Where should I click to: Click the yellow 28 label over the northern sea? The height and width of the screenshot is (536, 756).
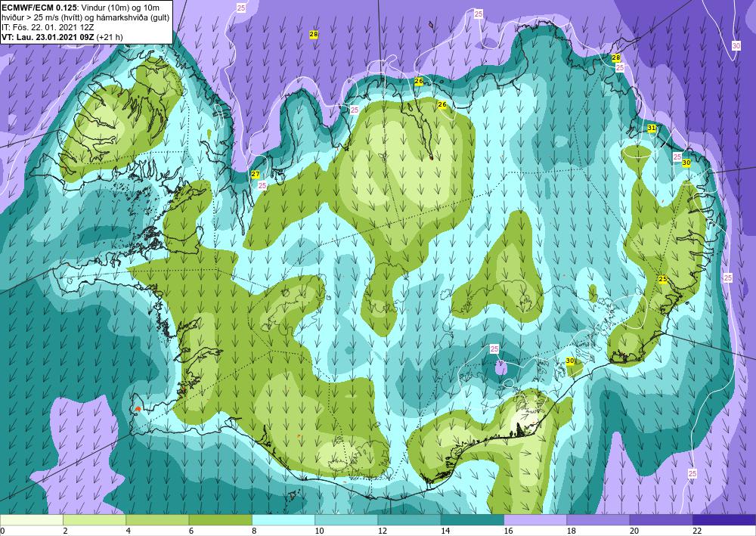(314, 34)
